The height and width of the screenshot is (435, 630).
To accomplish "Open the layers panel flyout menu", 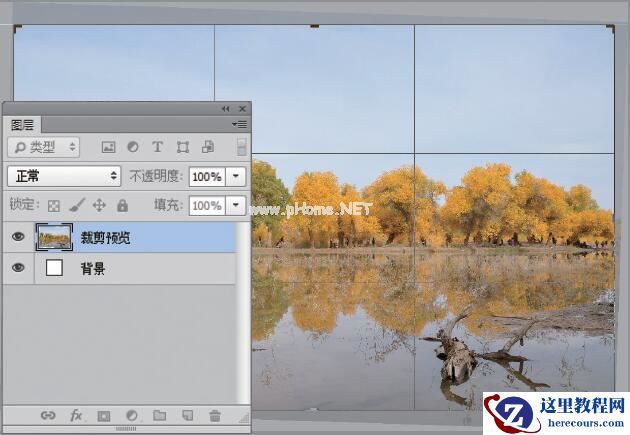I will tap(239, 125).
